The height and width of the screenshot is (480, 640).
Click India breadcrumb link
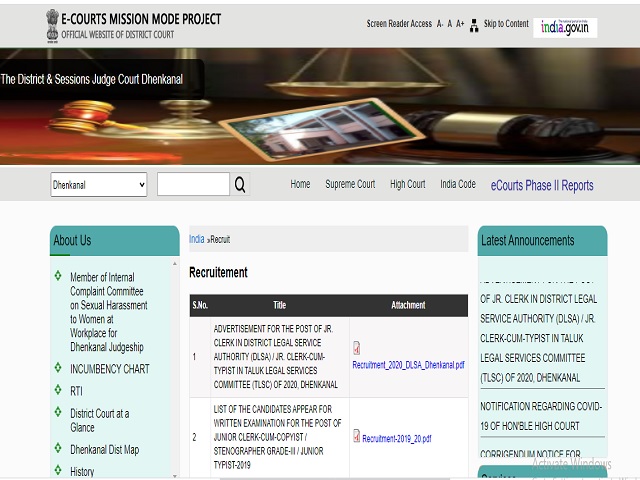pos(197,239)
